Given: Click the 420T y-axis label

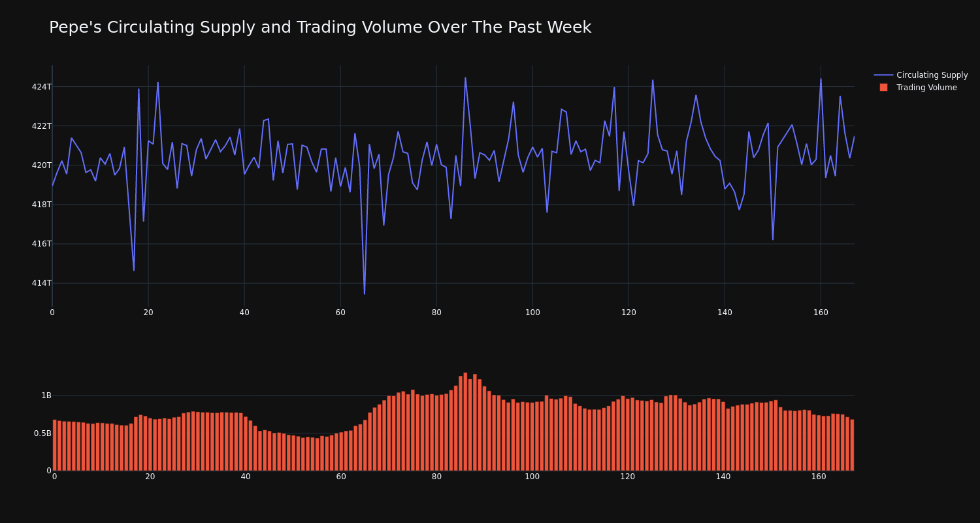Looking at the screenshot, I should pos(41,165).
